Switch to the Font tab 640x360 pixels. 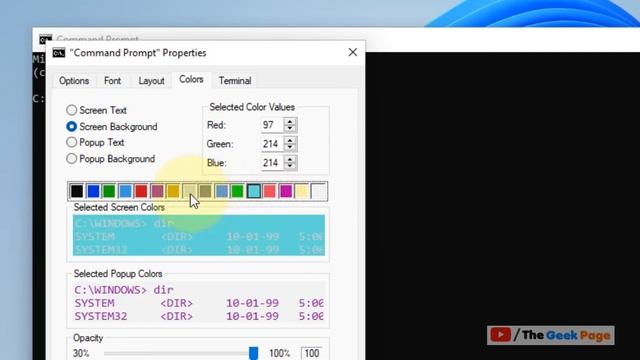[112, 81]
